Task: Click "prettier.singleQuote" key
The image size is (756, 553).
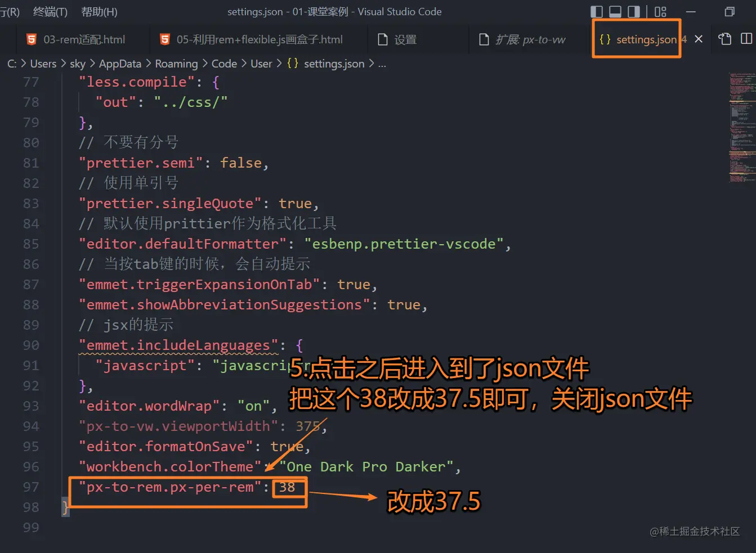Action: (171, 204)
